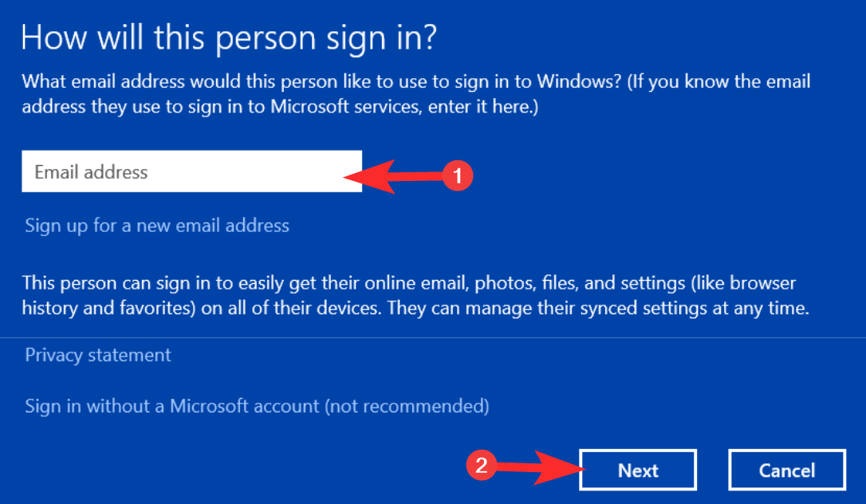
Task: Open the Privacy statement link
Action: point(98,355)
